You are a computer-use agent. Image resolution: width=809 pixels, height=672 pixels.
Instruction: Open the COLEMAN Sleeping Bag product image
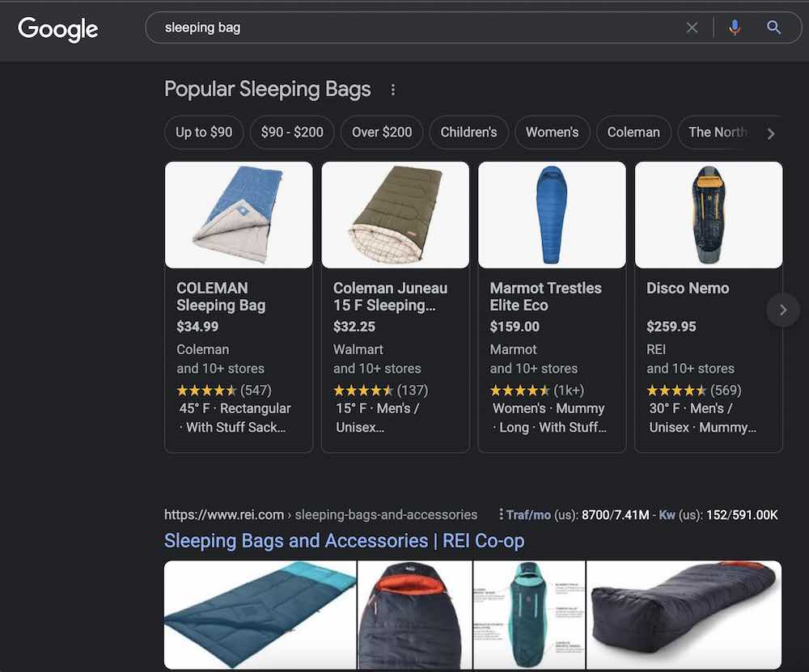[239, 215]
